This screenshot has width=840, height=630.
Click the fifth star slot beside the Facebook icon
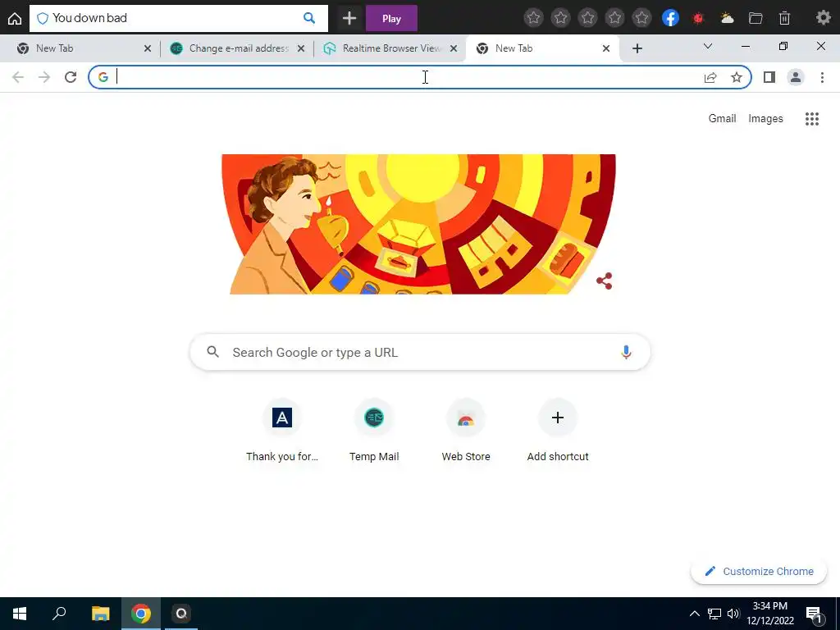[x=641, y=18]
